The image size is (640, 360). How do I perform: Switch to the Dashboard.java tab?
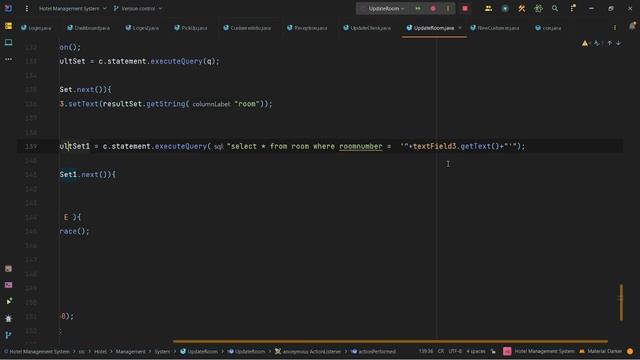89,28
